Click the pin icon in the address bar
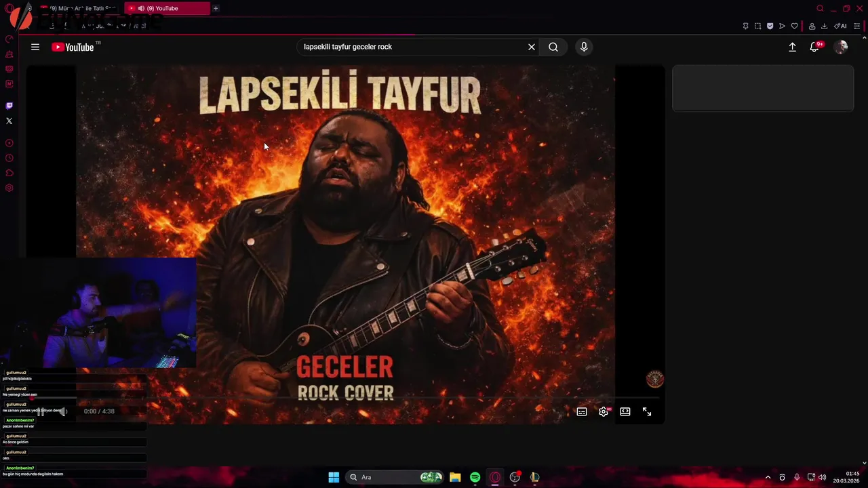 pos(745,26)
